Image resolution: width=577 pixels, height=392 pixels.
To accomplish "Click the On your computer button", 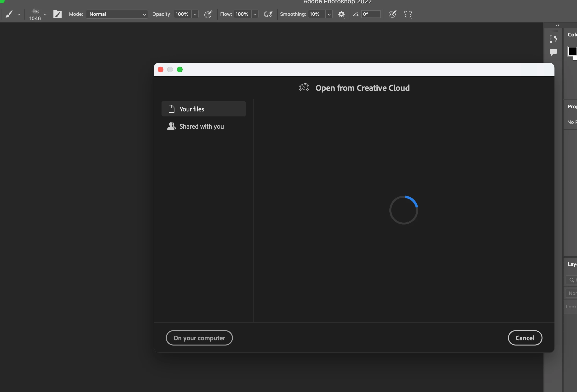I will (199, 338).
